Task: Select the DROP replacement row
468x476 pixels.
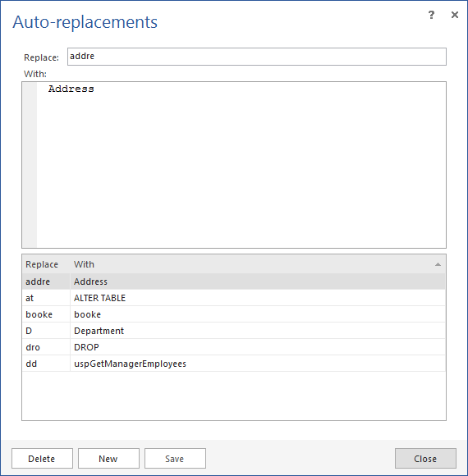Action: (x=233, y=347)
